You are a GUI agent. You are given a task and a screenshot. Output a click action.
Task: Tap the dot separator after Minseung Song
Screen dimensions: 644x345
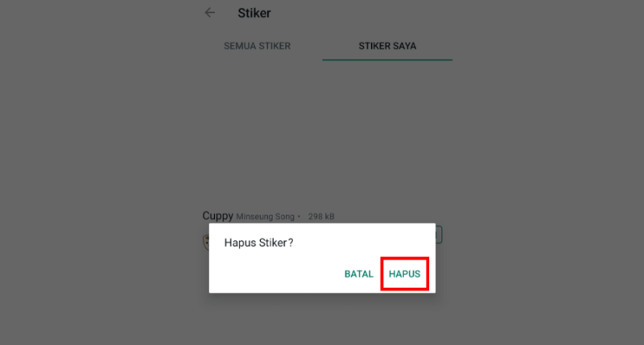coord(299,216)
